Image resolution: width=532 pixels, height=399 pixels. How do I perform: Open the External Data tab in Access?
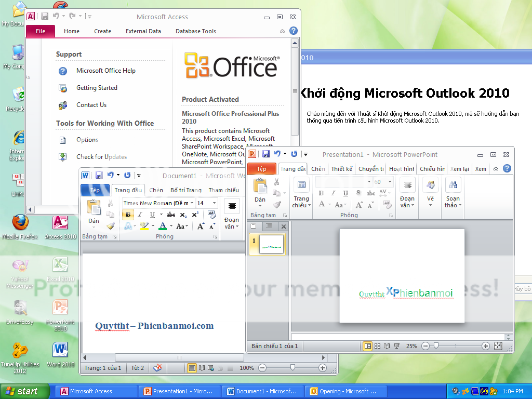pyautogui.click(x=143, y=31)
